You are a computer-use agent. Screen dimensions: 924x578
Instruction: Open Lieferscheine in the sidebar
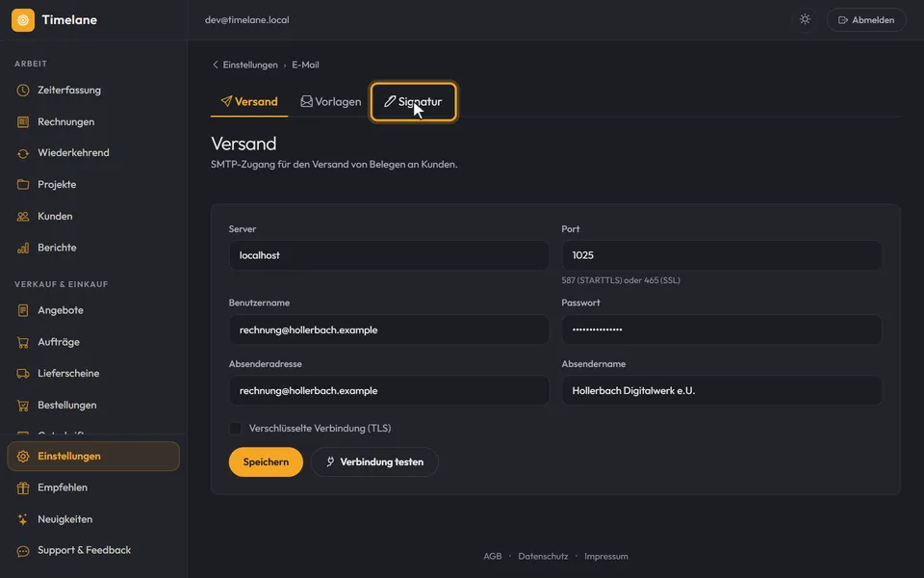(93, 374)
